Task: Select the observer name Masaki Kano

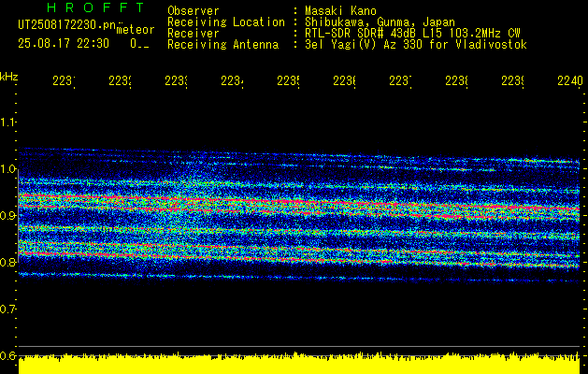Action: pos(340,11)
